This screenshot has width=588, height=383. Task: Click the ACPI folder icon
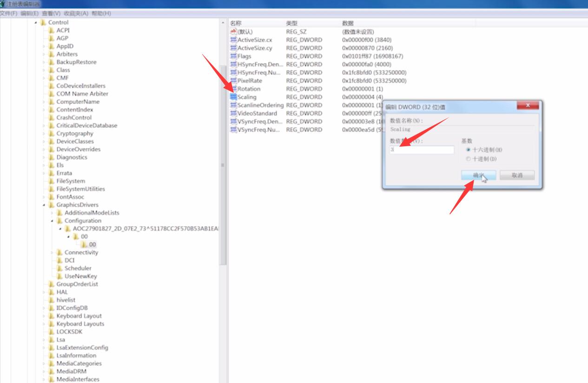52,30
